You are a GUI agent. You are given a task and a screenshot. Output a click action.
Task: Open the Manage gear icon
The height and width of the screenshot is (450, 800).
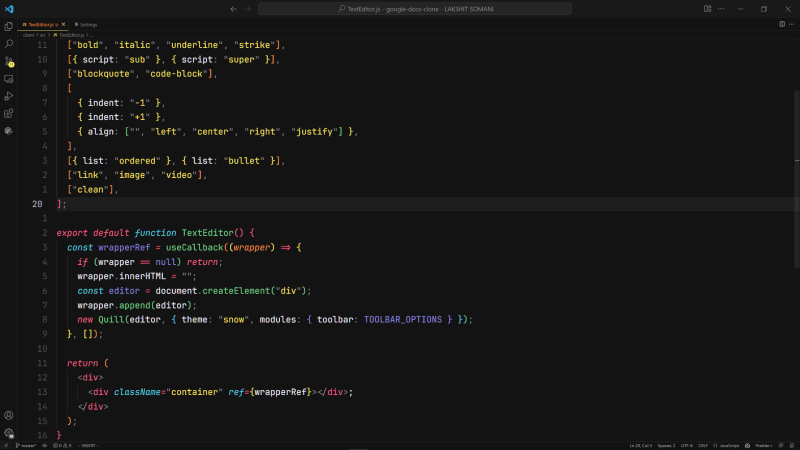(9, 433)
